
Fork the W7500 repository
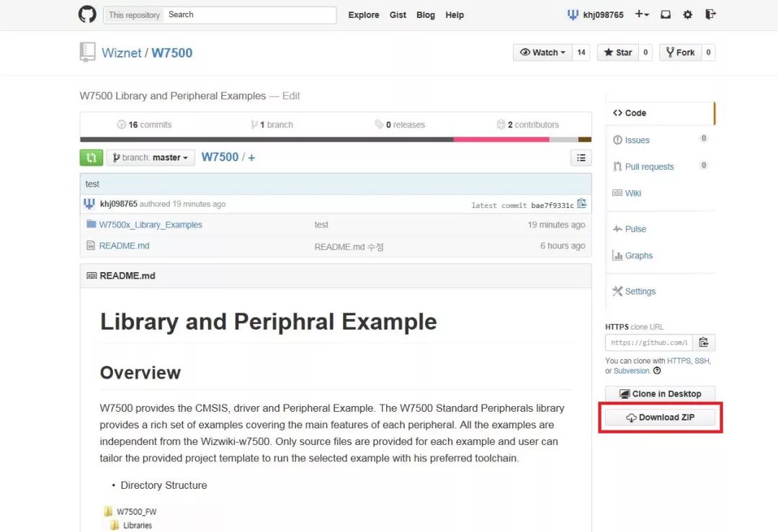click(x=680, y=53)
